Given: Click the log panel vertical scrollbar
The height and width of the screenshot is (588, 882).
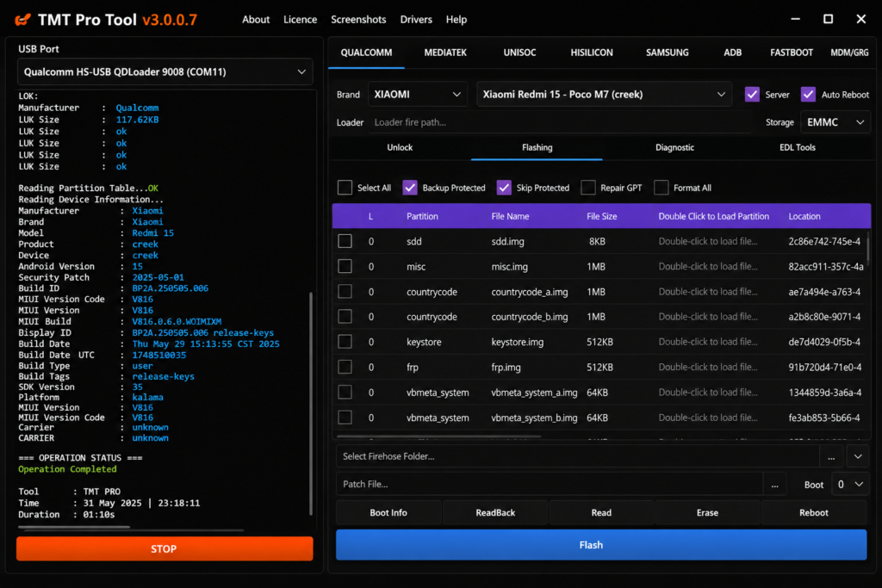Looking at the screenshot, I should [310, 403].
